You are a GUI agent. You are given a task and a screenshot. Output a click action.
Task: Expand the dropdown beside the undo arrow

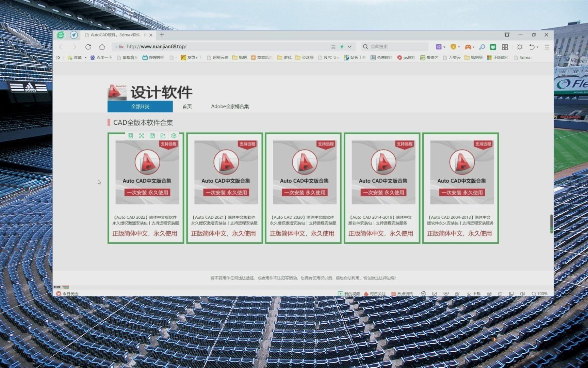538,47
